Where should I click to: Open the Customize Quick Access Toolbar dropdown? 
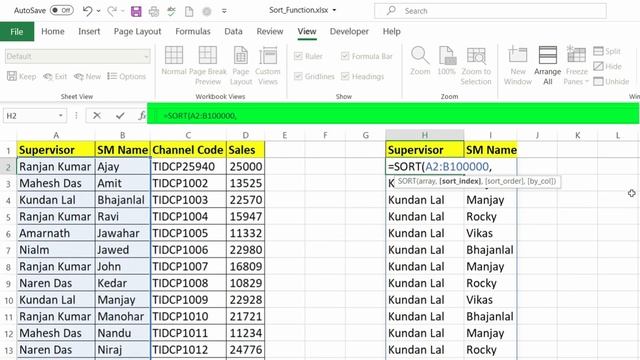click(x=224, y=11)
